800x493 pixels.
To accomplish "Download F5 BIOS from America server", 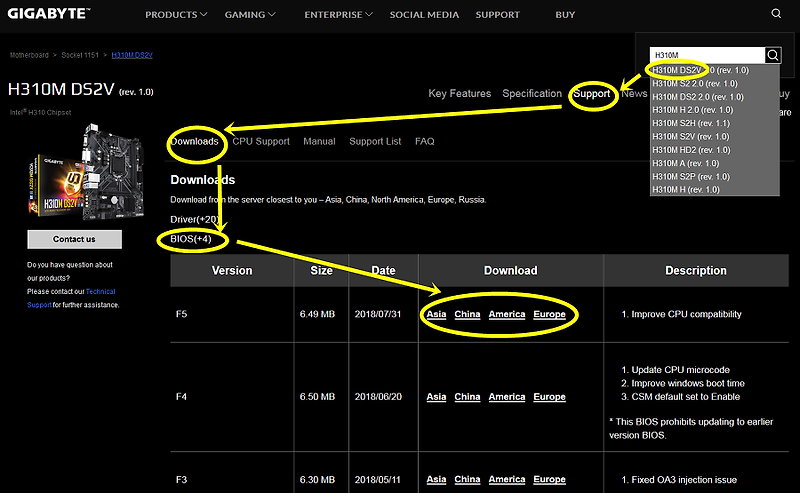I will pos(507,314).
